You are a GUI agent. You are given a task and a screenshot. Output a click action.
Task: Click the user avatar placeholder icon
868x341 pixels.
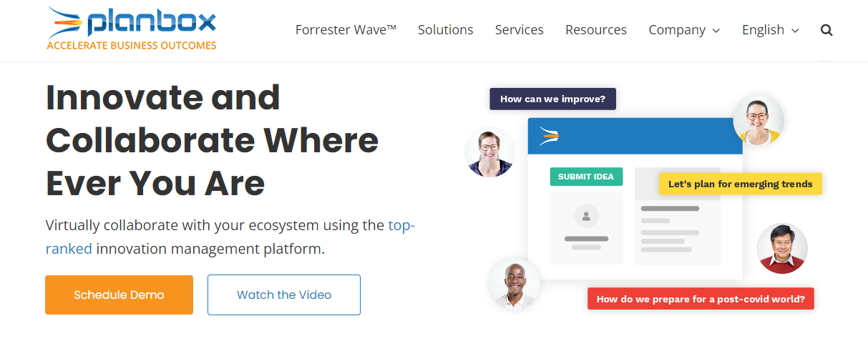coord(586,215)
